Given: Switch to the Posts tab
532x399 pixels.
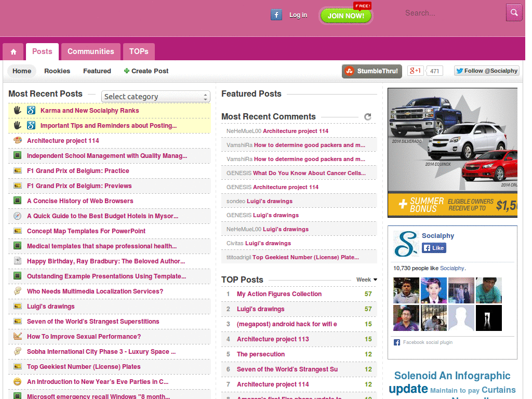Looking at the screenshot, I should tap(42, 51).
